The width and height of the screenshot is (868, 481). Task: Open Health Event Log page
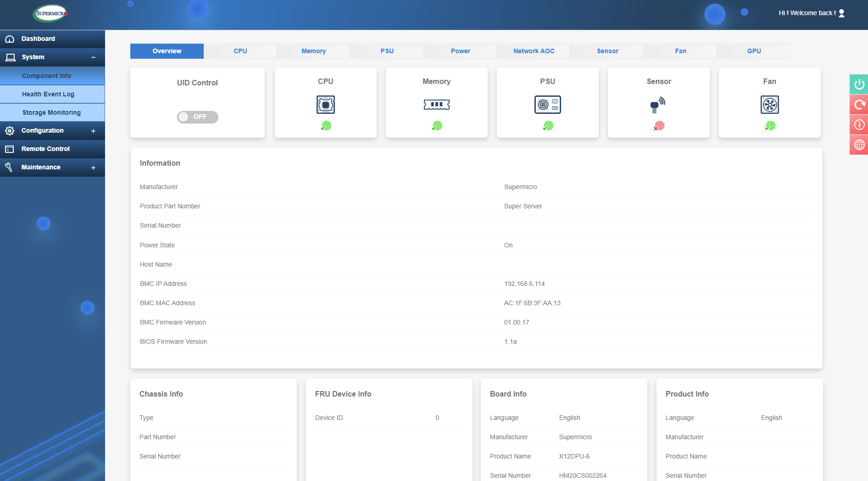48,94
